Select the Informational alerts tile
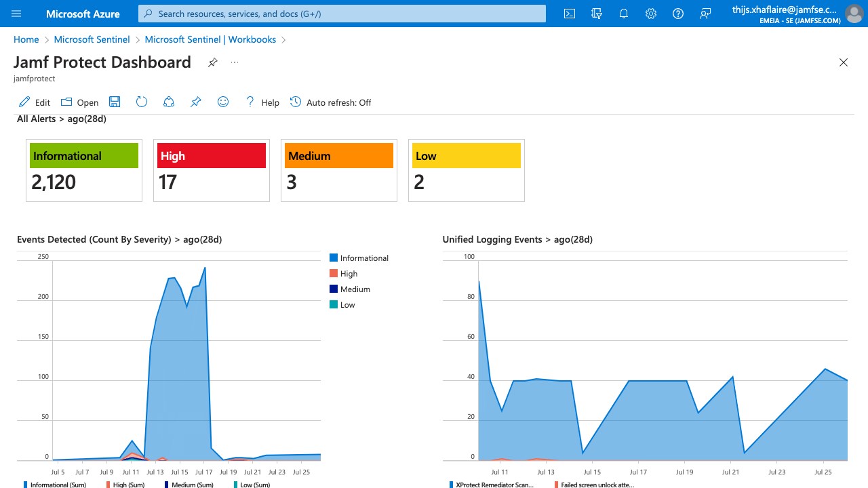 point(84,171)
